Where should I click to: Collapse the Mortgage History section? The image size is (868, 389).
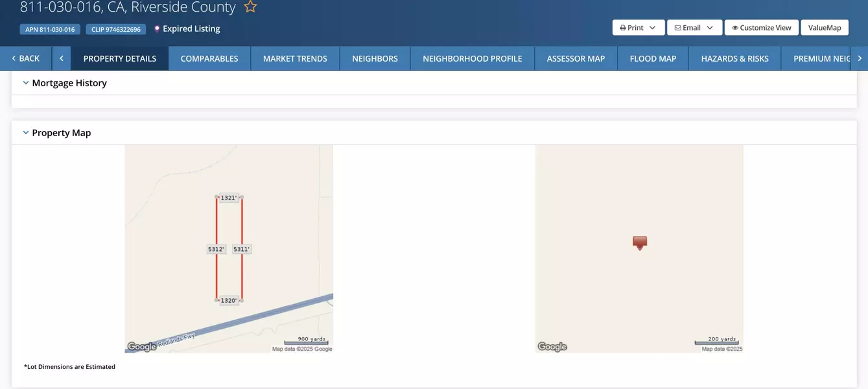(x=25, y=82)
